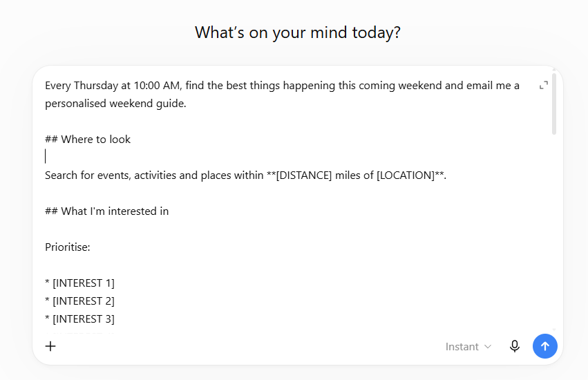Image resolution: width=588 pixels, height=380 pixels.
Task: Click the '## Where to look' heading line
Action: click(x=88, y=140)
